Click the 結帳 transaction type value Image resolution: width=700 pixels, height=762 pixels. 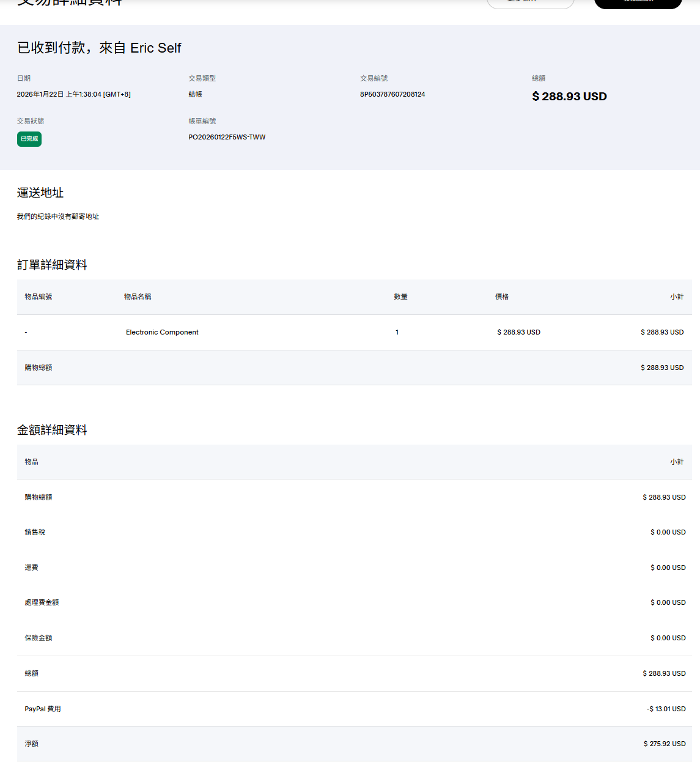tap(195, 94)
